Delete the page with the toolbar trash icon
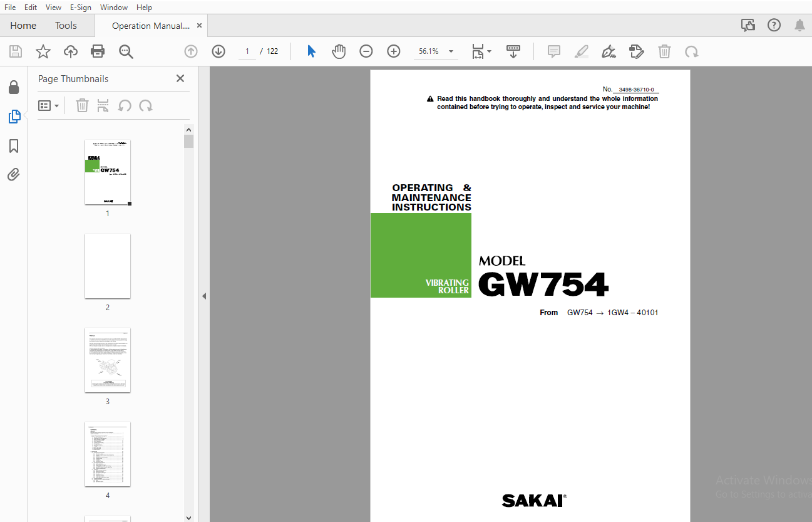The width and height of the screenshot is (812, 522). [x=664, y=51]
